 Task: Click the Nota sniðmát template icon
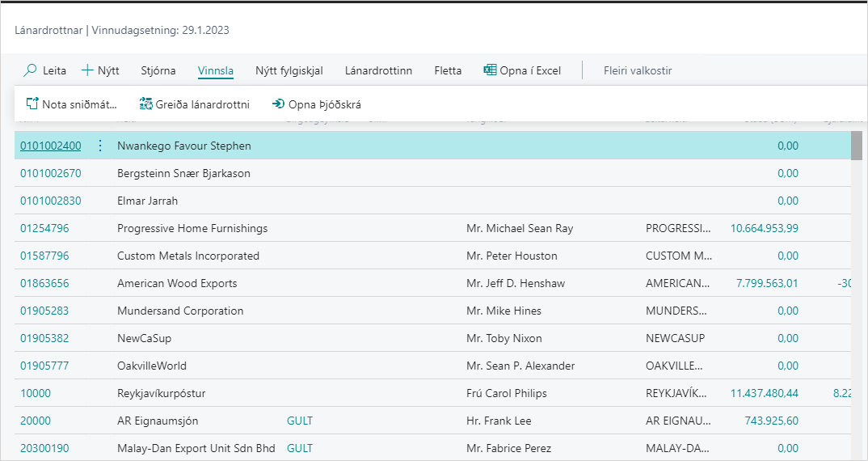pos(32,104)
